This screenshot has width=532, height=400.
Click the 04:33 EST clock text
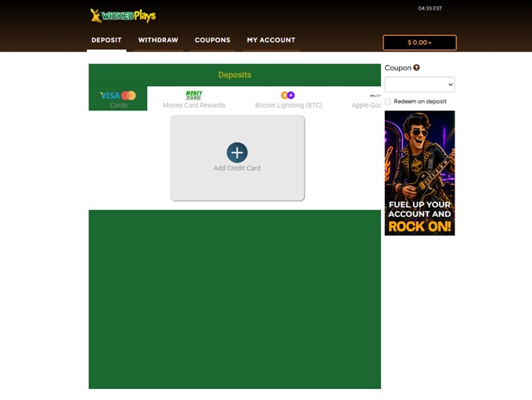coord(430,8)
